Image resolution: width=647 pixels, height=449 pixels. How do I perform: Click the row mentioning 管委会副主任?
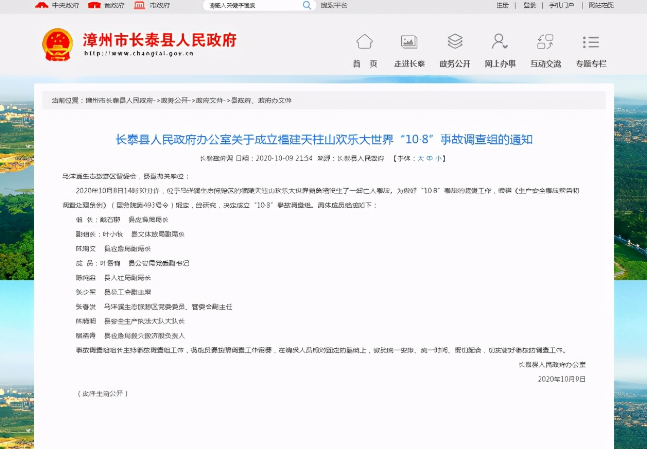[x=154, y=307]
